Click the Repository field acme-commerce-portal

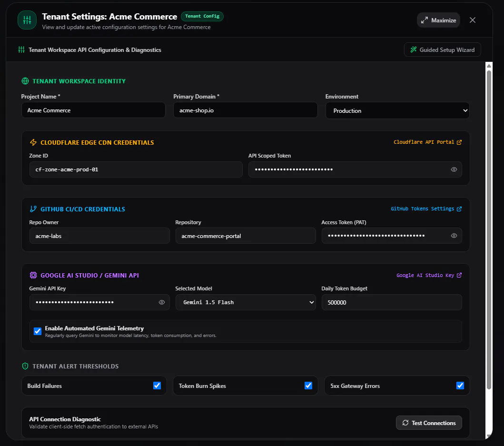point(246,236)
